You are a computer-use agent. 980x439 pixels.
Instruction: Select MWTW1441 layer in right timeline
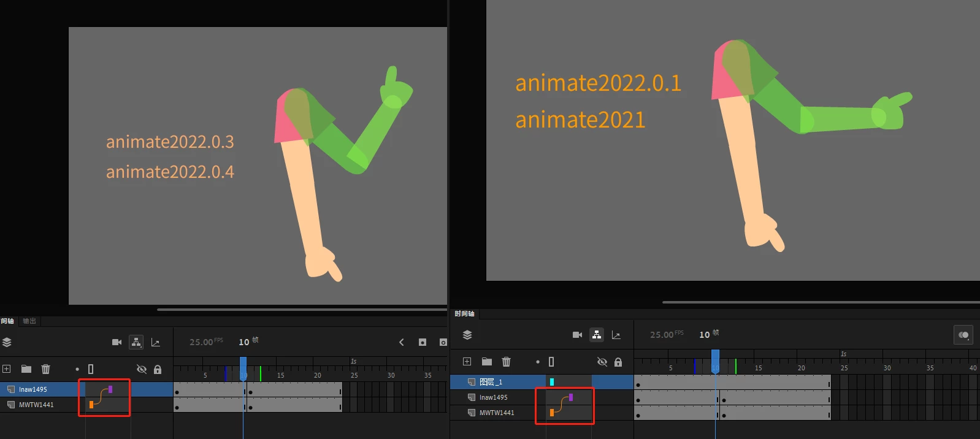pyautogui.click(x=498, y=413)
